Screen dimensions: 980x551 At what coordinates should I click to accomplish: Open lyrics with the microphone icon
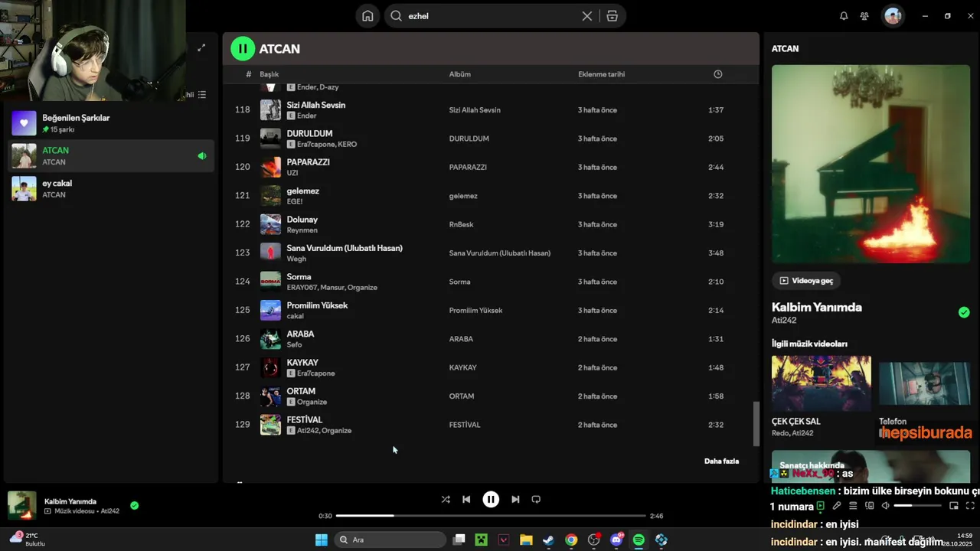pyautogui.click(x=837, y=506)
